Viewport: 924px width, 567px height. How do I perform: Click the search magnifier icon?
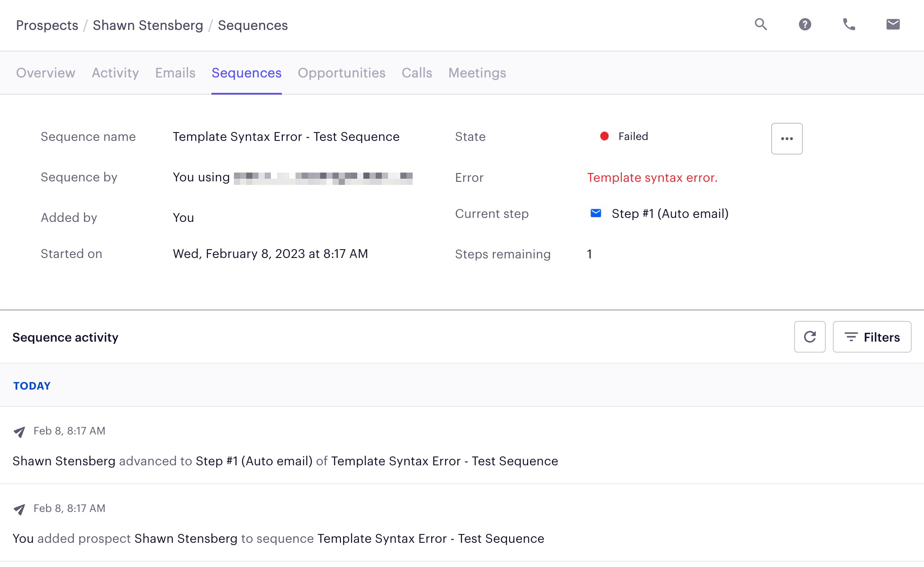click(761, 24)
